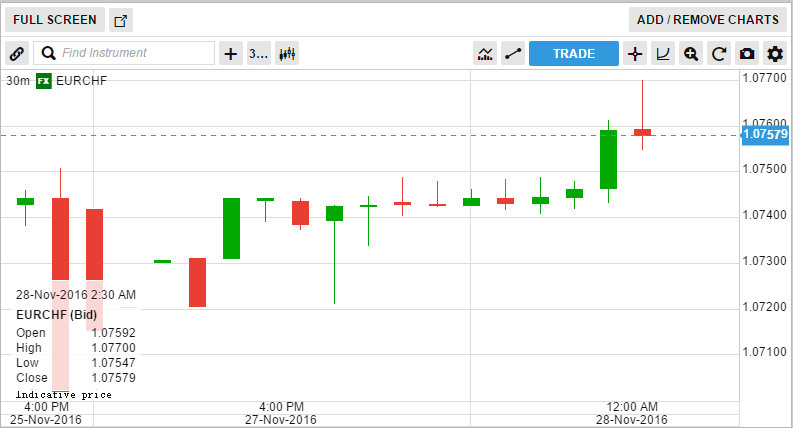
Task: Open the indicators studies icon
Action: (485, 54)
